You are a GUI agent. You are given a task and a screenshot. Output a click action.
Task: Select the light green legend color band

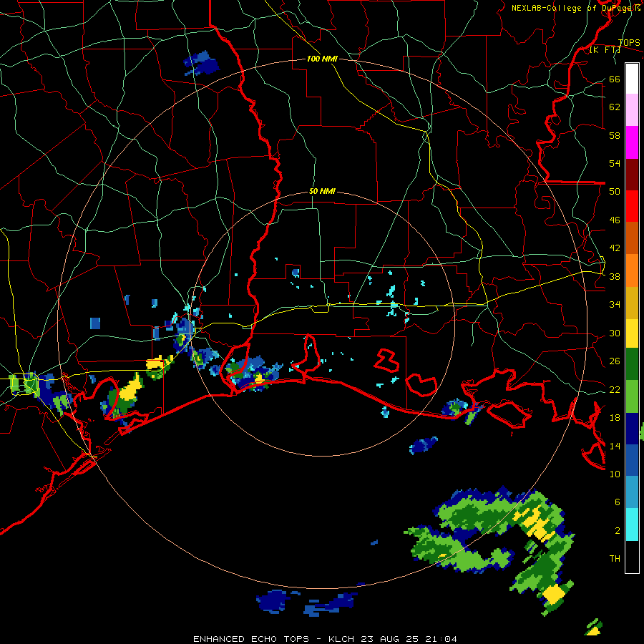632,396
